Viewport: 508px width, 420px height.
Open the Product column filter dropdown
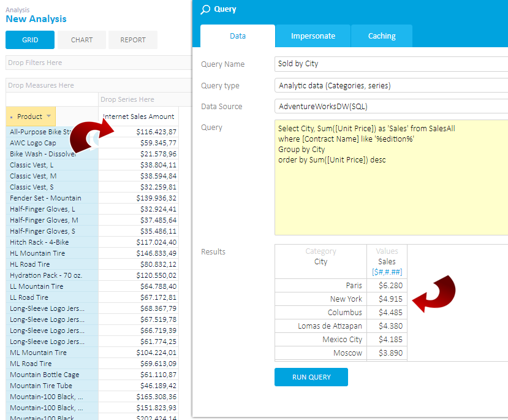point(48,116)
